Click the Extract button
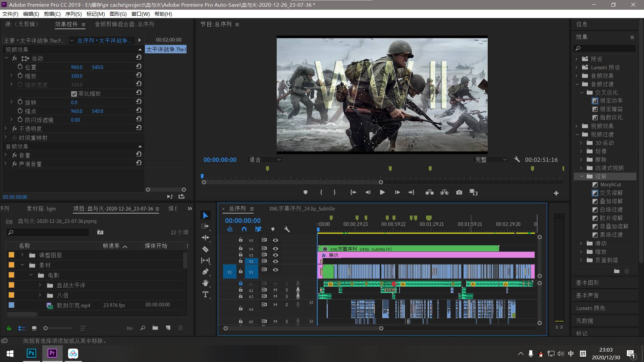Screen dimensions: 644x362 pos(444,192)
